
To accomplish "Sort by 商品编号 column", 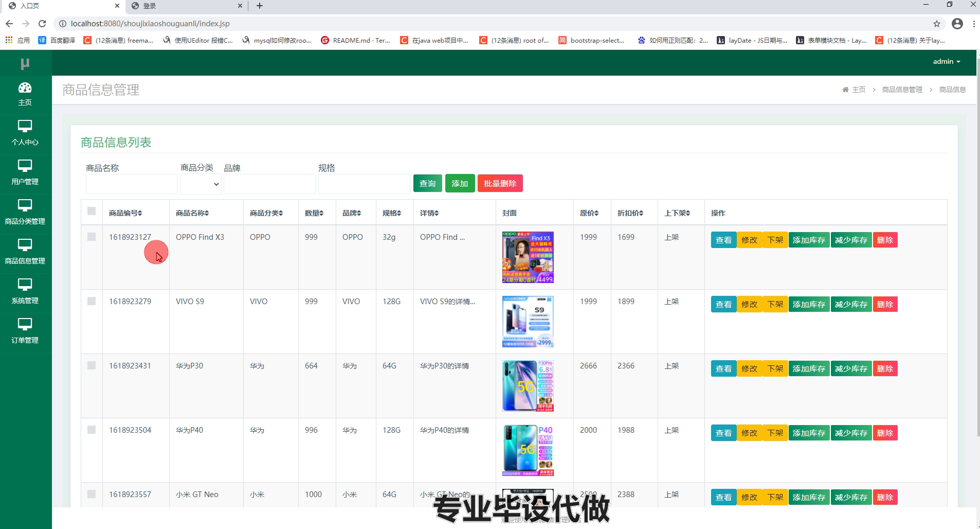I will click(x=125, y=213).
